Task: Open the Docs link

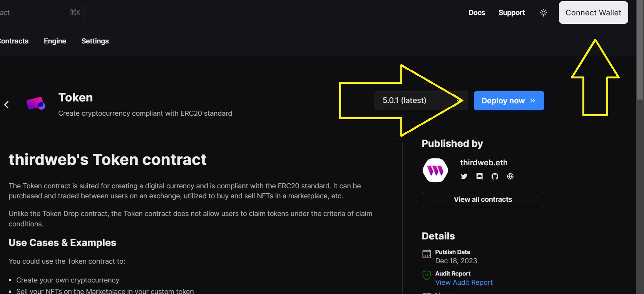Action: (x=477, y=13)
